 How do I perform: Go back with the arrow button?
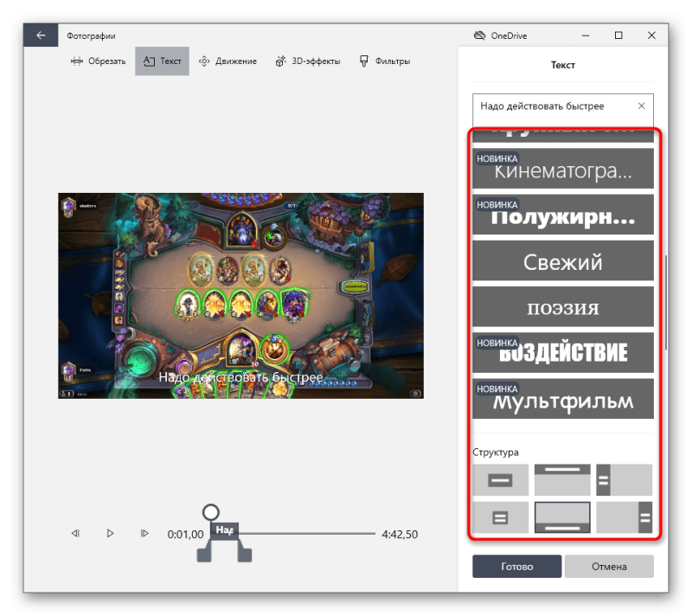coord(41,35)
